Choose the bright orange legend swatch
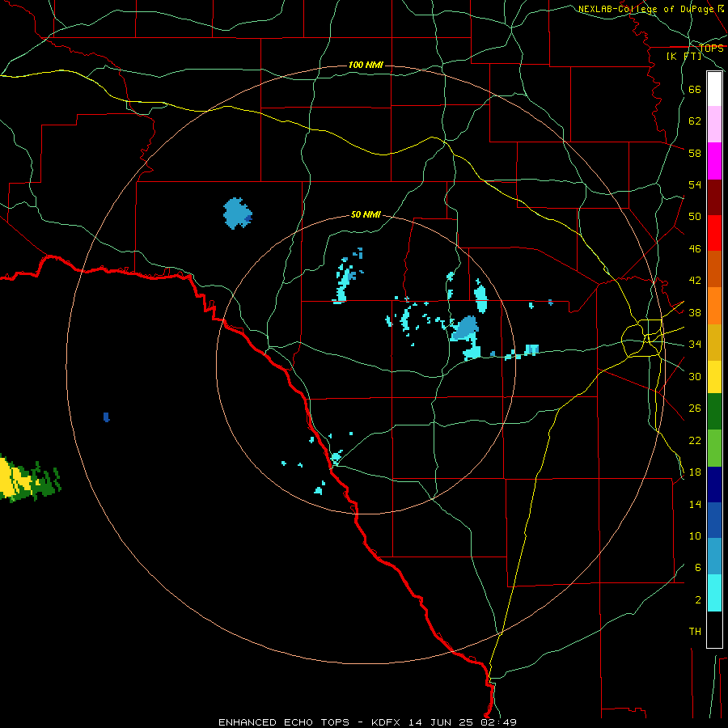Image resolution: width=728 pixels, height=728 pixels. click(x=714, y=306)
